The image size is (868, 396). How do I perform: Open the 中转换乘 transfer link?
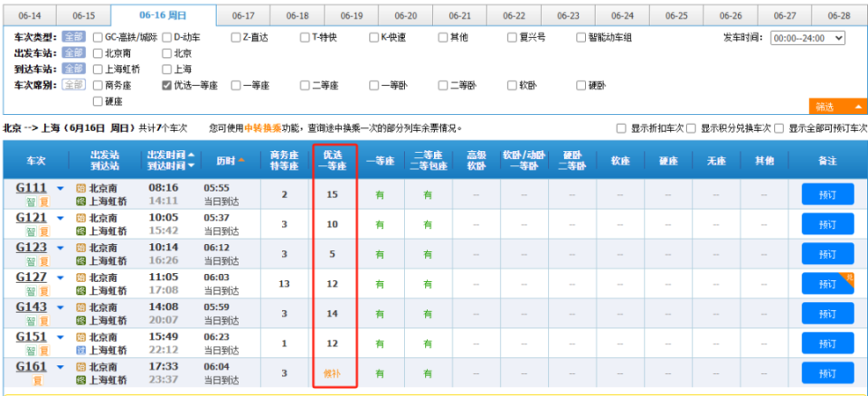pos(262,128)
